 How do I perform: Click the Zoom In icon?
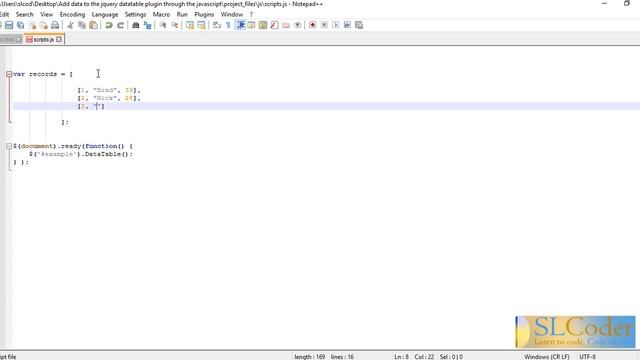tap(163, 25)
